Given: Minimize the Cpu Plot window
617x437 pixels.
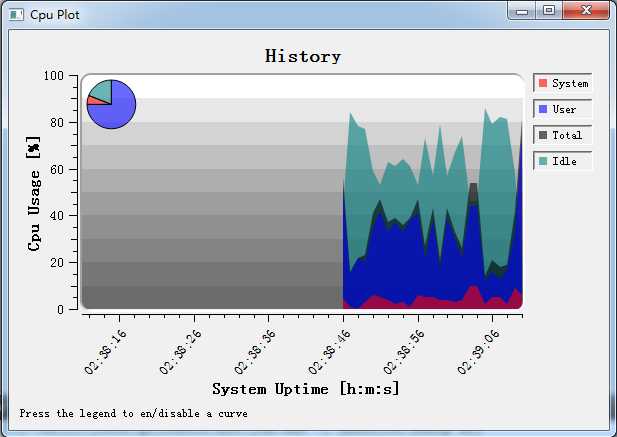Looking at the screenshot, I should tap(522, 11).
